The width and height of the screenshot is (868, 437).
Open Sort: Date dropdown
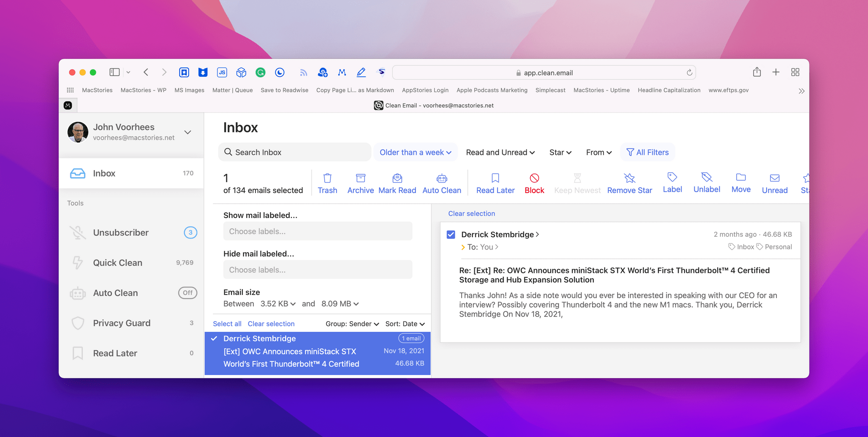point(405,324)
